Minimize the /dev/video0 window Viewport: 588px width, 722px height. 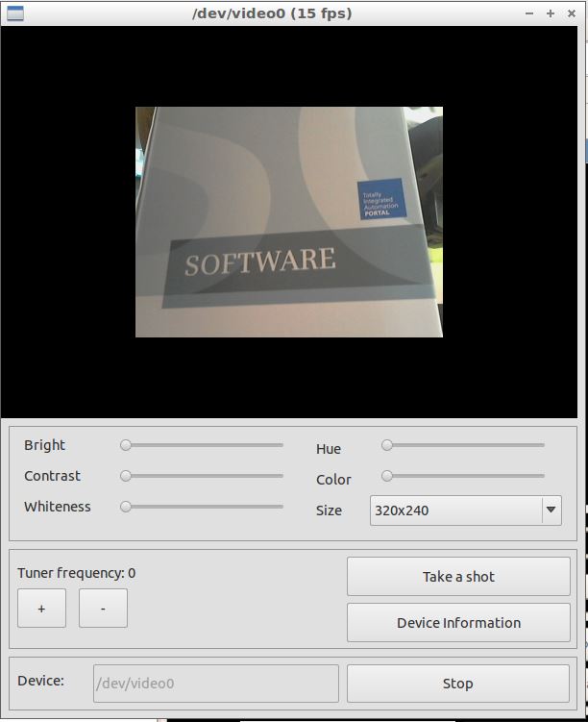coord(530,13)
